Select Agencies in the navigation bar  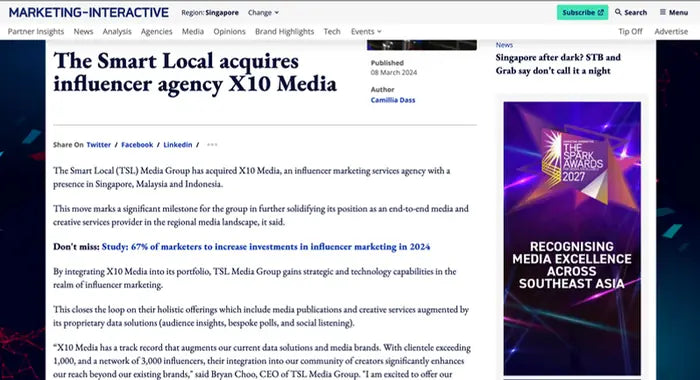[156, 31]
